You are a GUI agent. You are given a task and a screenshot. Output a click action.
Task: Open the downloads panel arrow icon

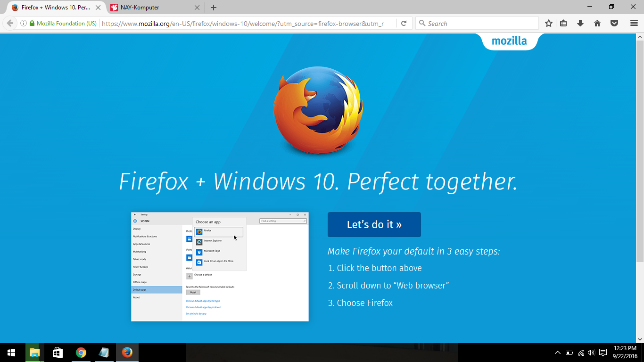[x=580, y=23]
